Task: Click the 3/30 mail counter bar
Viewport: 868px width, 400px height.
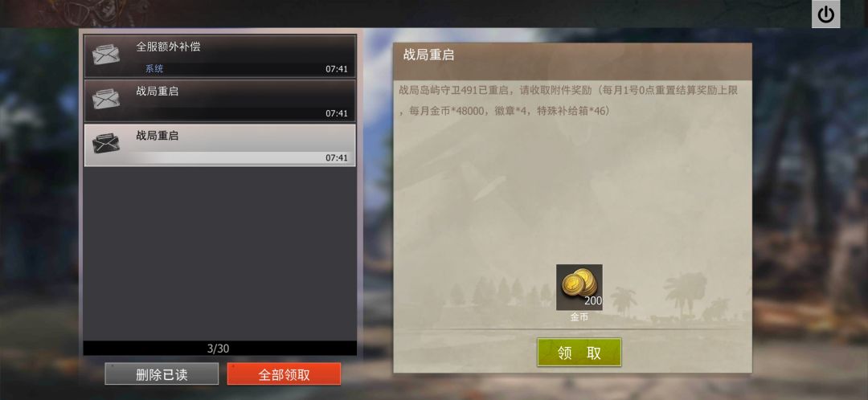Action: click(219, 349)
